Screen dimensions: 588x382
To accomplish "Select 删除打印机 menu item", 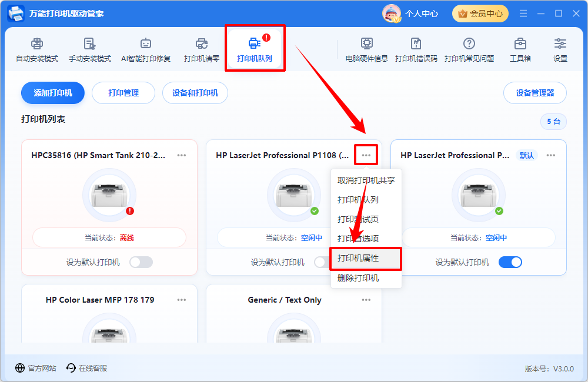I will point(366,278).
